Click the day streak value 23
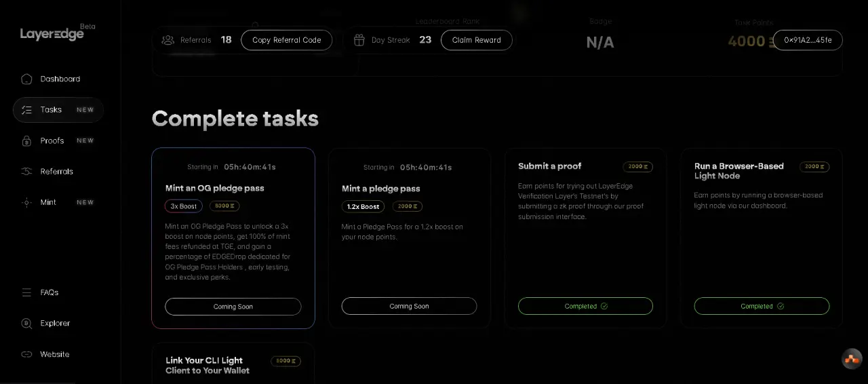 [425, 40]
